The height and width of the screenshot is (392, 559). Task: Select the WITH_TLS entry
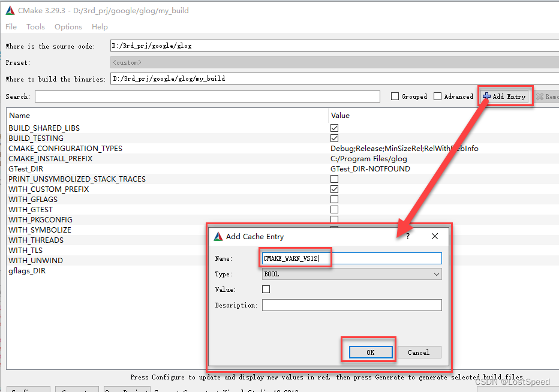pyautogui.click(x=25, y=250)
